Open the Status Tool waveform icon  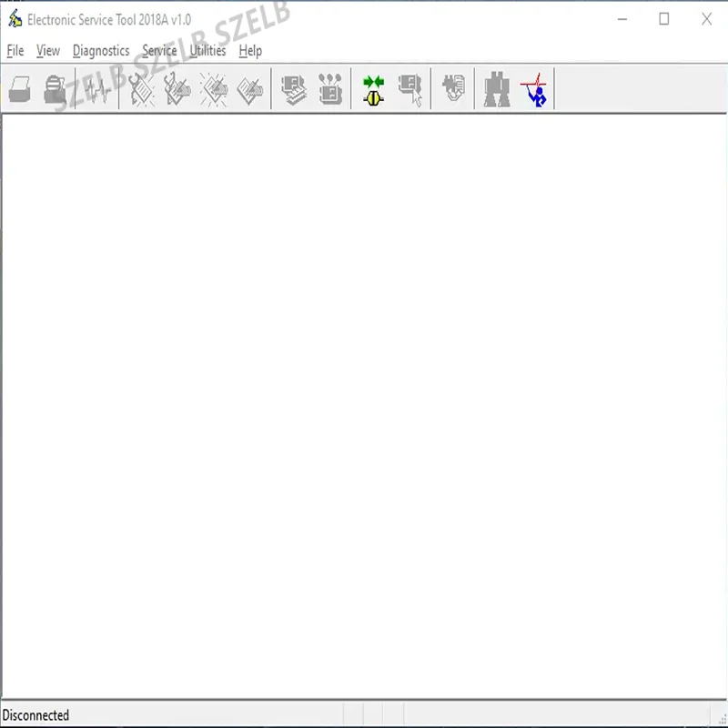pyautogui.click(x=97, y=89)
